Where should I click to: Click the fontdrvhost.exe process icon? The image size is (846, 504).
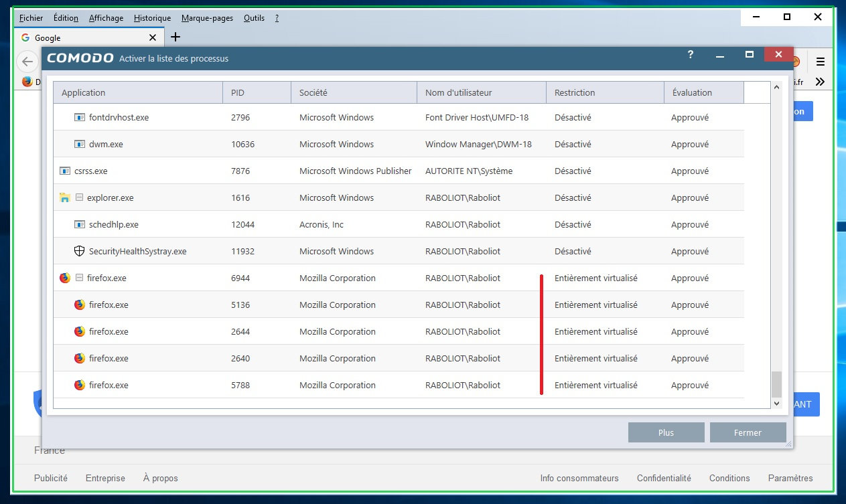(80, 117)
